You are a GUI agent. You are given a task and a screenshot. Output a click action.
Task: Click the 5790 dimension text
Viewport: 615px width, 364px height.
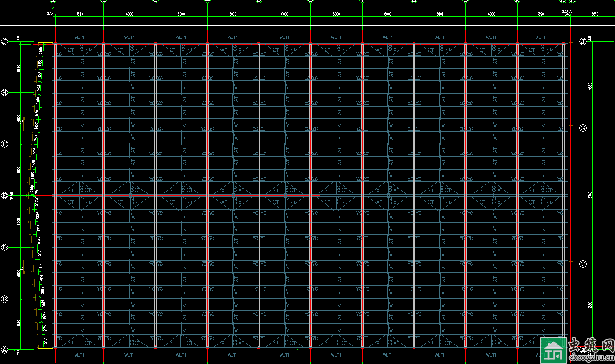pos(540,14)
